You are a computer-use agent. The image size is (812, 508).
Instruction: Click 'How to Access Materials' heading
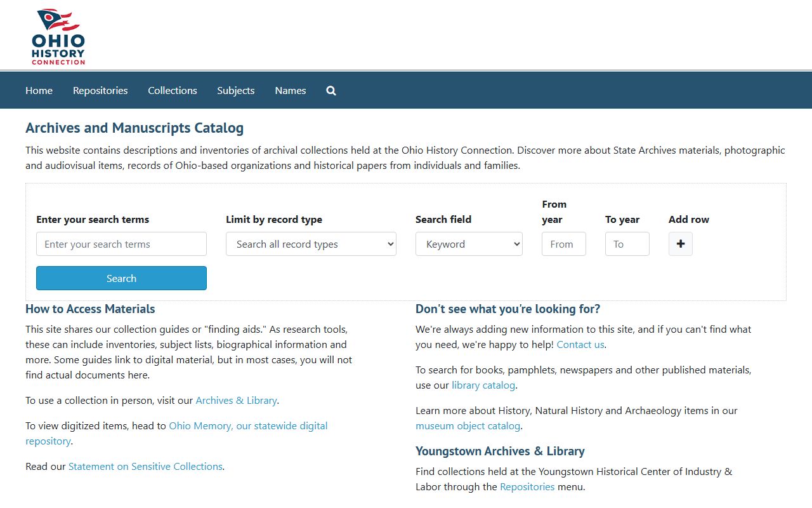tap(90, 309)
